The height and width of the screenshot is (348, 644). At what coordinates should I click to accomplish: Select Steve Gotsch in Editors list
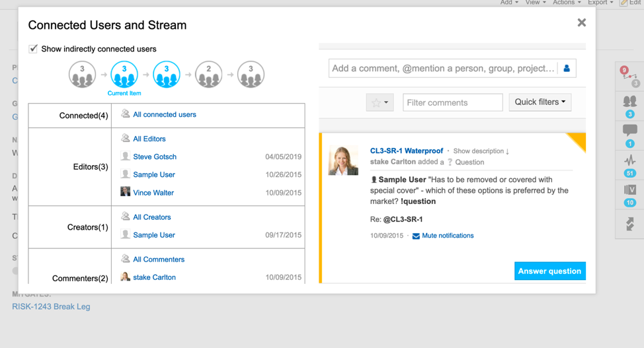click(155, 157)
